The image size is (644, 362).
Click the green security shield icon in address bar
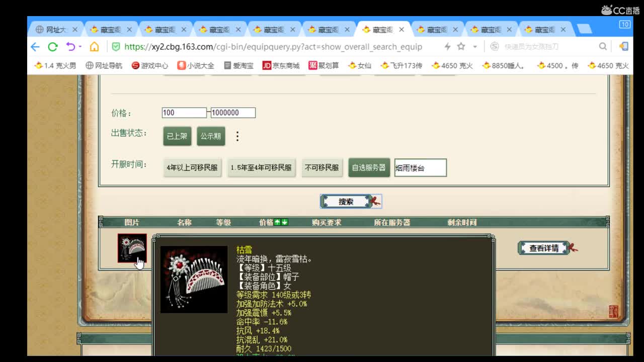coord(116,47)
